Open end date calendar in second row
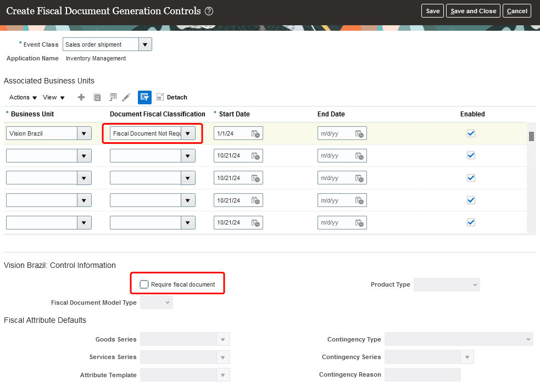The image size is (540, 392). click(359, 156)
